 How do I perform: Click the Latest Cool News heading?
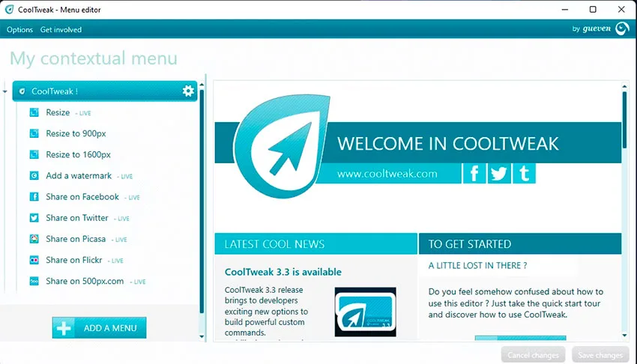coord(274,244)
